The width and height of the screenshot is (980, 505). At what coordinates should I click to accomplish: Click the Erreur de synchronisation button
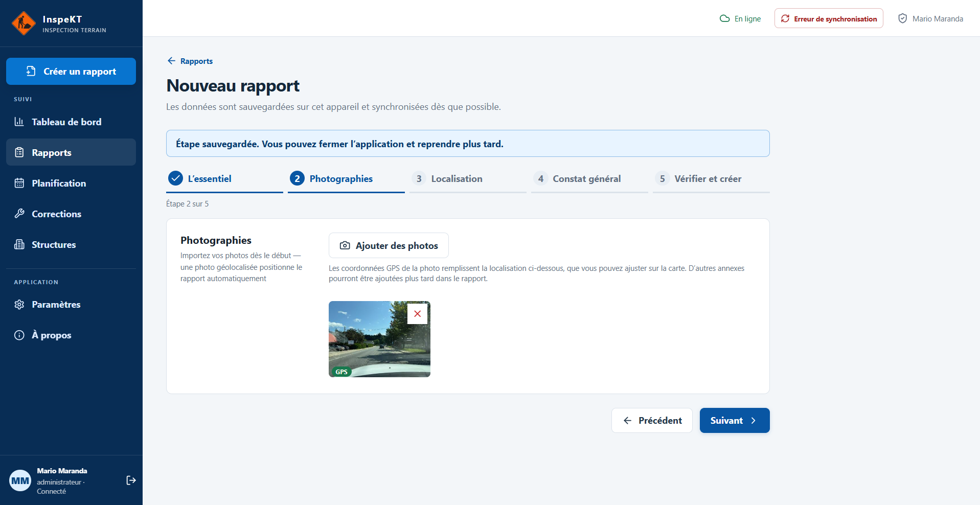(829, 18)
